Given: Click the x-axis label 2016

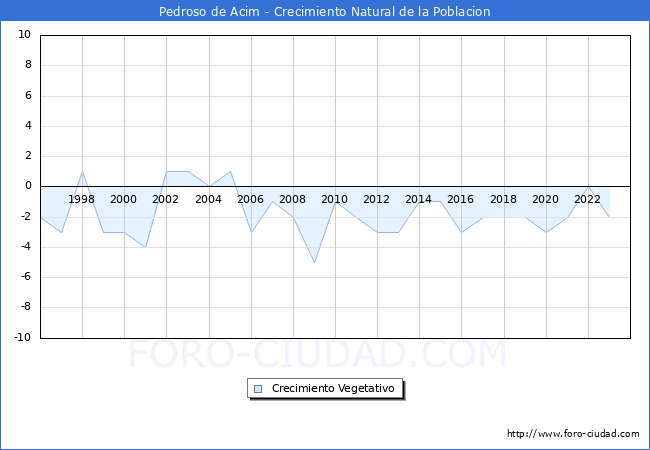Looking at the screenshot, I should coord(460,199).
